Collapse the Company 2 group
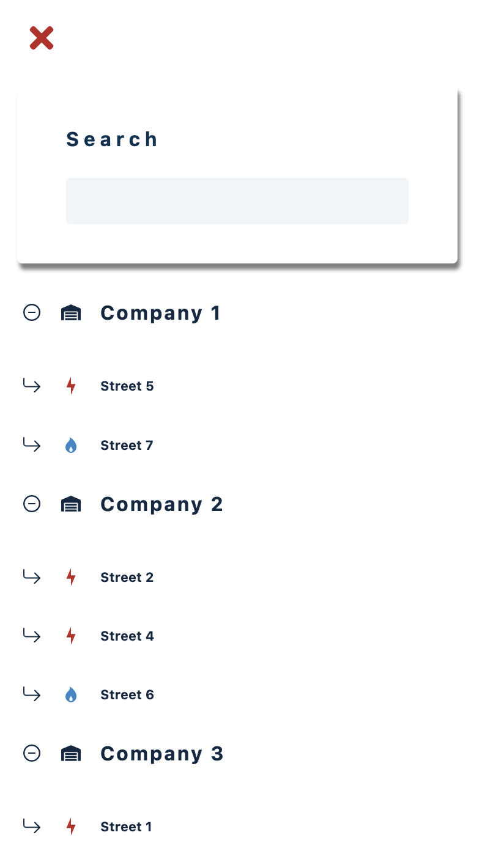Screen dimensions: 482x868 [x=31, y=504]
